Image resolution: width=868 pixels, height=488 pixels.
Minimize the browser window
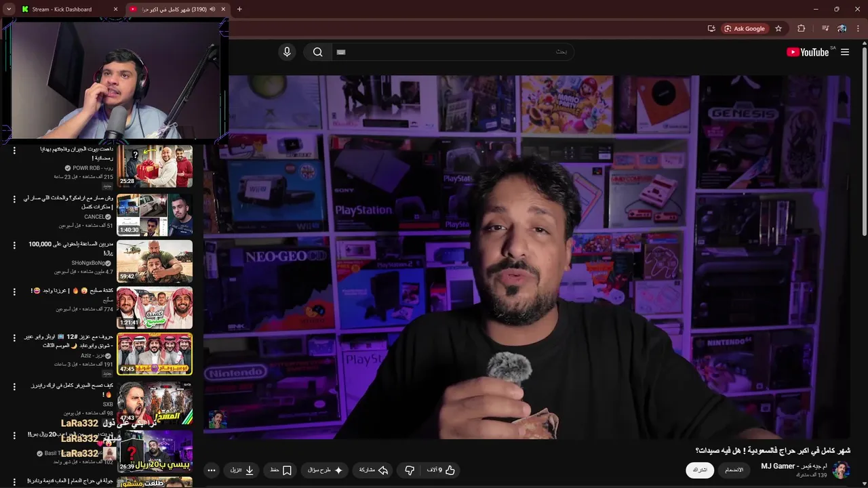[816, 9]
